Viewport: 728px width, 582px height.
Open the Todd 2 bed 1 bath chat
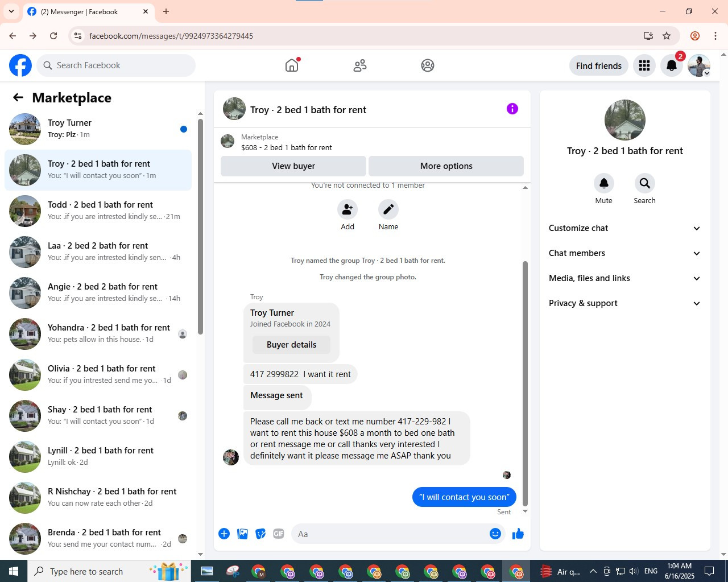[98, 211]
